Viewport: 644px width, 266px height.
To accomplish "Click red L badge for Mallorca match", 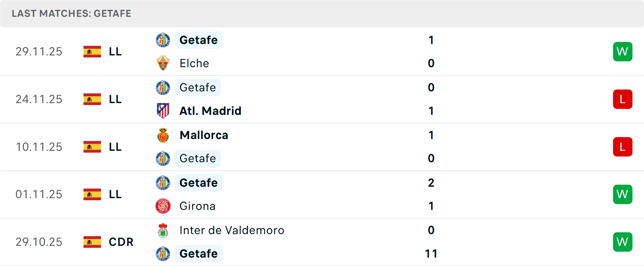I will pos(623,147).
